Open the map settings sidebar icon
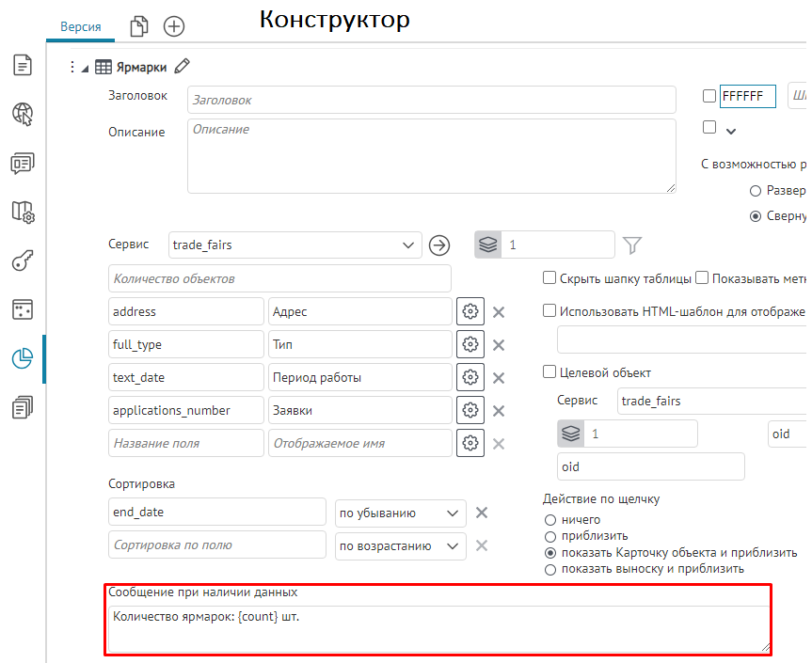 click(23, 212)
